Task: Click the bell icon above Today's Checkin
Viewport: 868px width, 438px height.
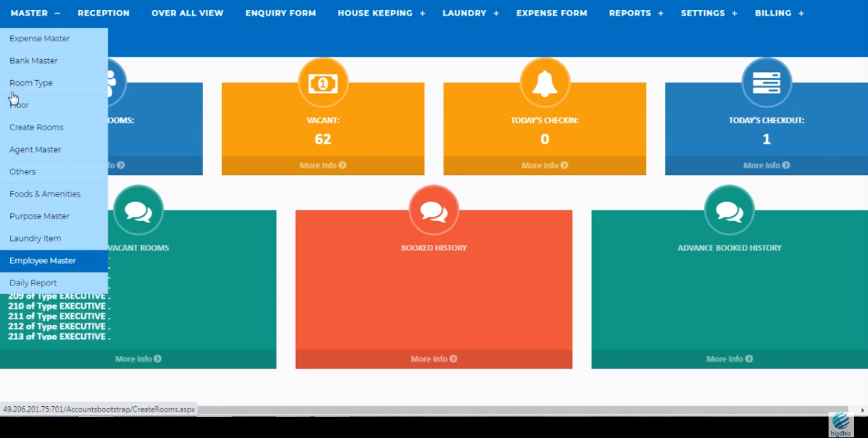Action: click(x=545, y=83)
